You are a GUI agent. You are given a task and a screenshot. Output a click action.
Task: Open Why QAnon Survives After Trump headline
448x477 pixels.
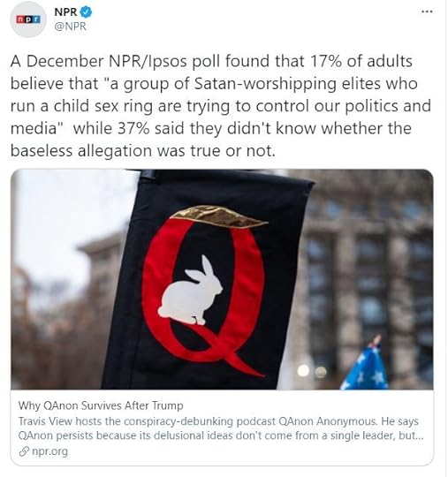coord(101,405)
